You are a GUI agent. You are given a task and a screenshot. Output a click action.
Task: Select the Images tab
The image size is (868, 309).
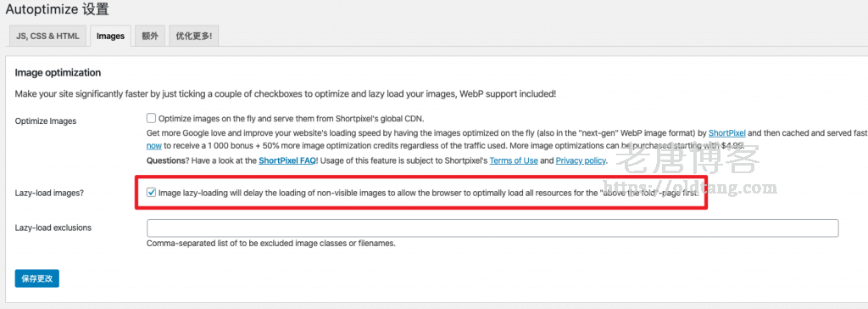[111, 36]
